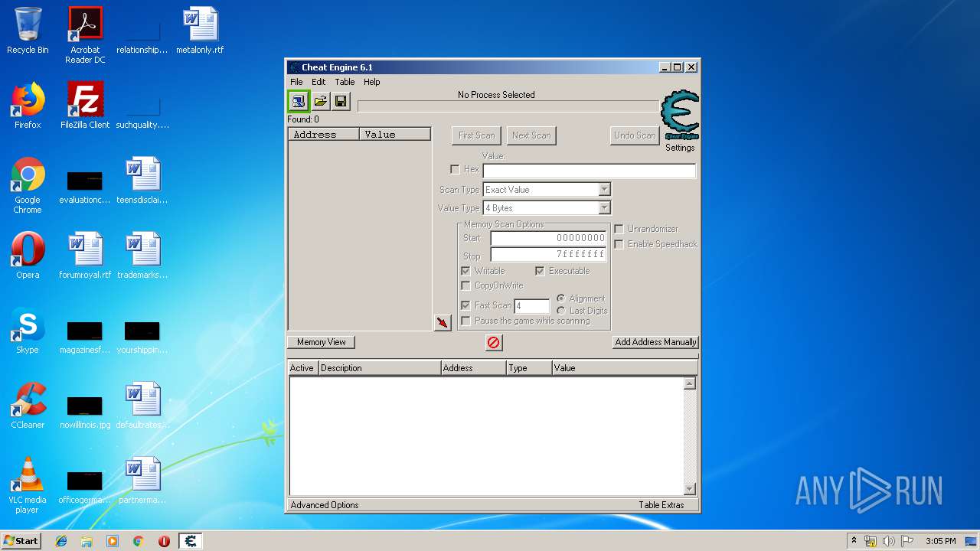
Task: Click Internet Explorer taskbar icon
Action: pos(61,541)
